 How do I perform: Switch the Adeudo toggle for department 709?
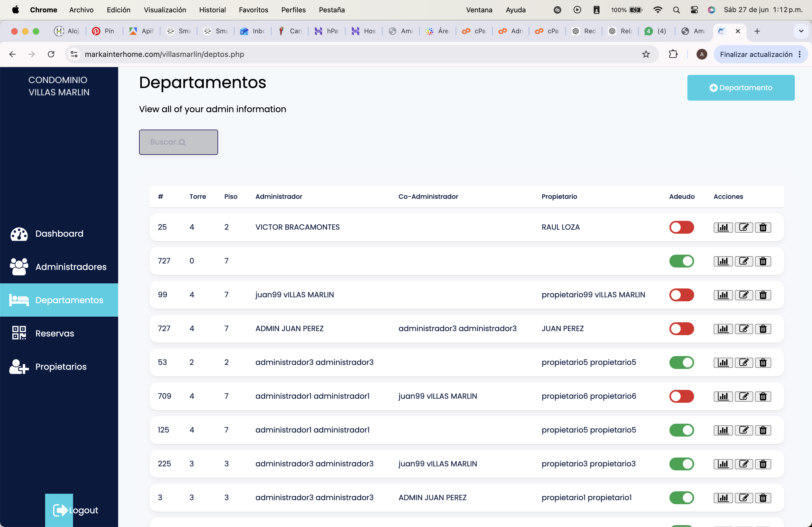pos(681,396)
